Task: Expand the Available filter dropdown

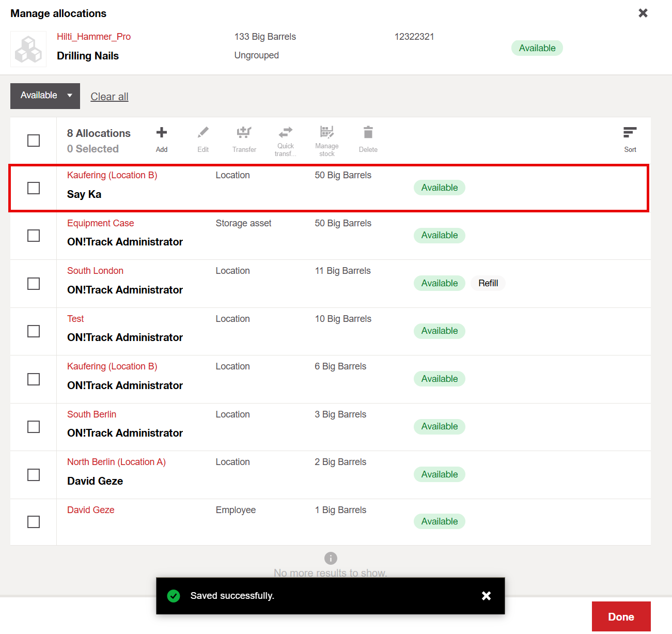Action: [45, 96]
